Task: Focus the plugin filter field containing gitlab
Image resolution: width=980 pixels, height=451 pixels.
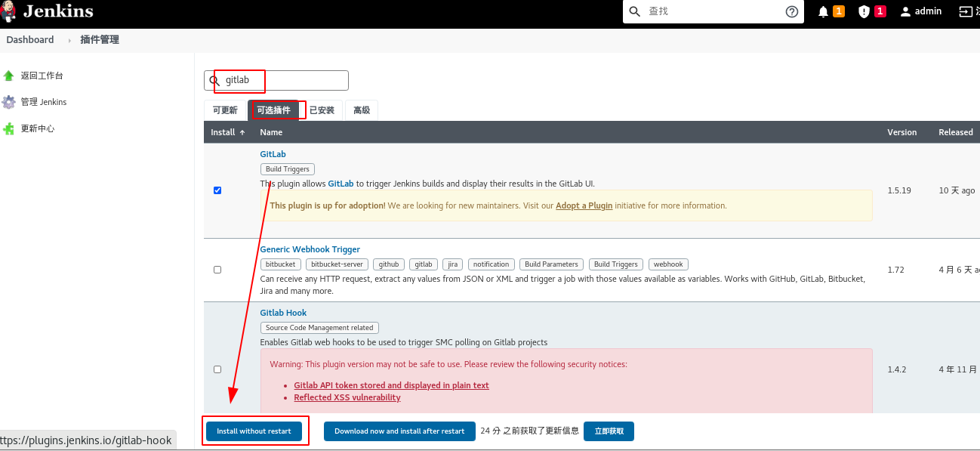Action: click(276, 80)
